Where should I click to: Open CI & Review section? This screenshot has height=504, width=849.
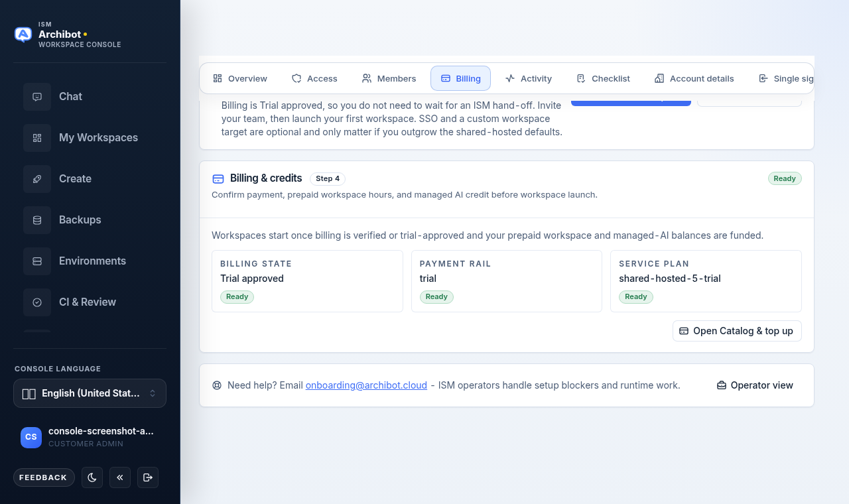coord(90,302)
